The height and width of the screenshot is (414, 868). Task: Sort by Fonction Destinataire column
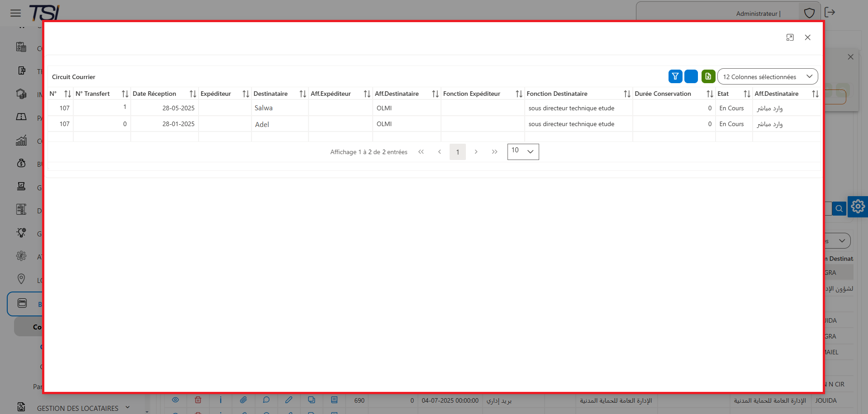pyautogui.click(x=627, y=94)
